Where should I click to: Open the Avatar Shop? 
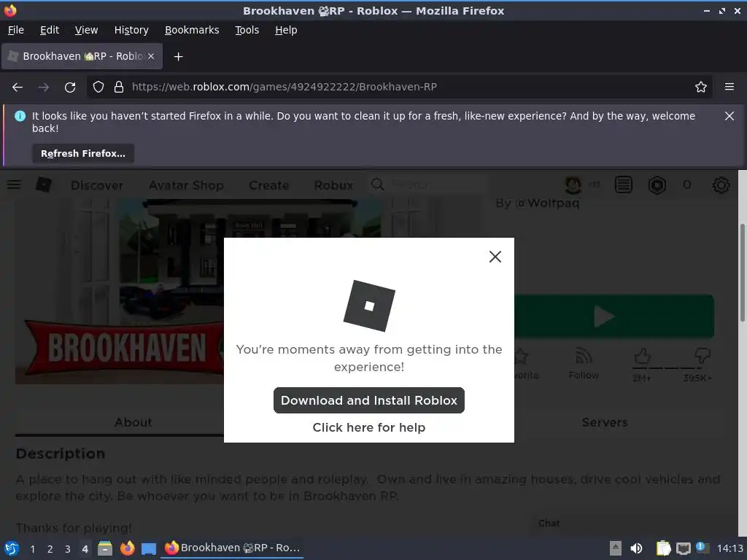(186, 185)
